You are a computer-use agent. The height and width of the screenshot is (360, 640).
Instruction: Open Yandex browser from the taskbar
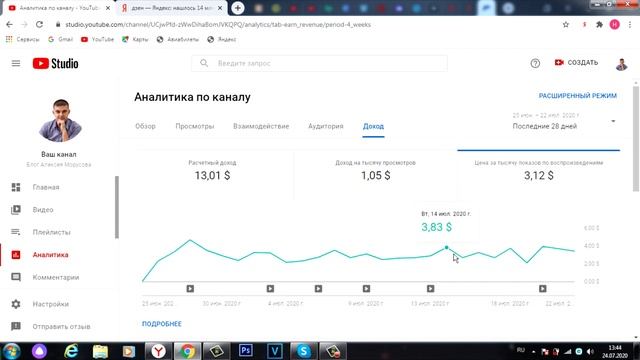pyautogui.click(x=158, y=351)
